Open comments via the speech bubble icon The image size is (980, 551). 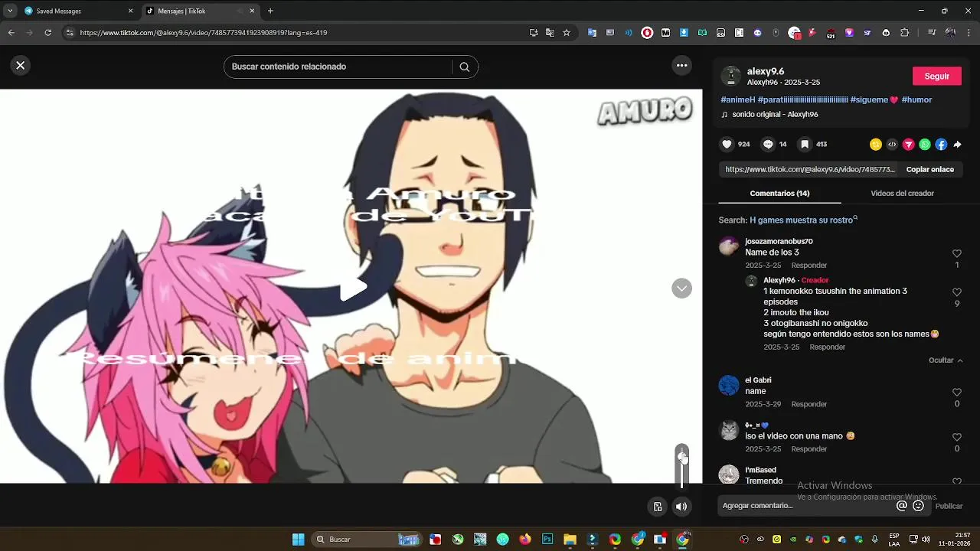point(767,144)
